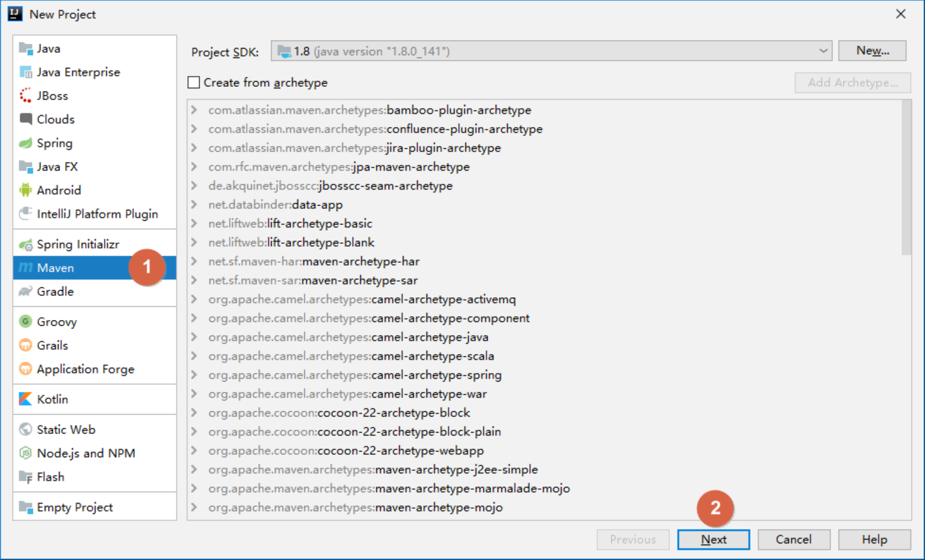Click the Static Web globe icon

[x=26, y=429]
